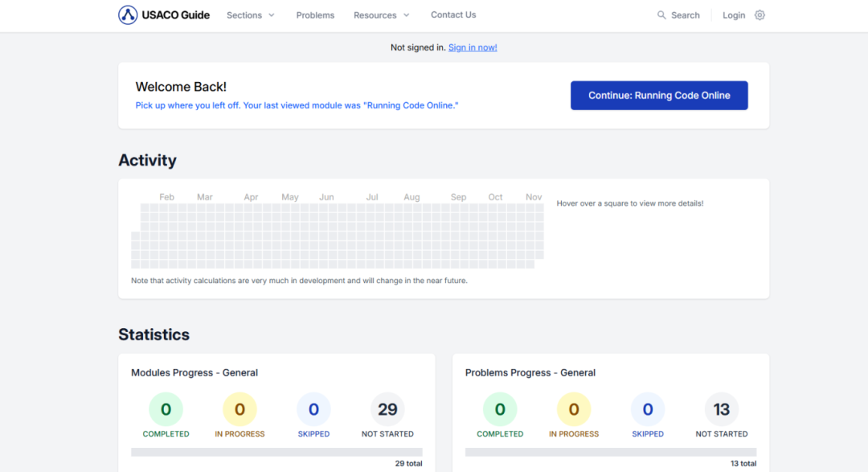The image size is (868, 472).
Task: Go to Contact Us in navbar
Action: click(453, 15)
